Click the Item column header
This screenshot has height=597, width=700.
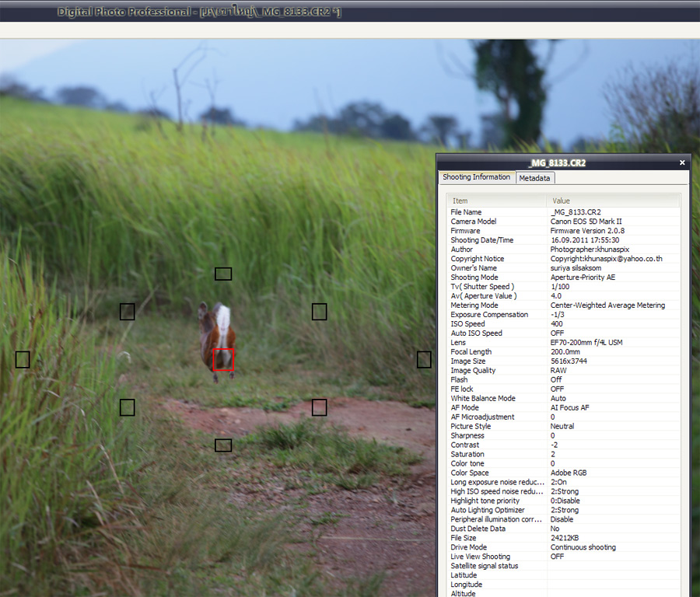(x=460, y=201)
